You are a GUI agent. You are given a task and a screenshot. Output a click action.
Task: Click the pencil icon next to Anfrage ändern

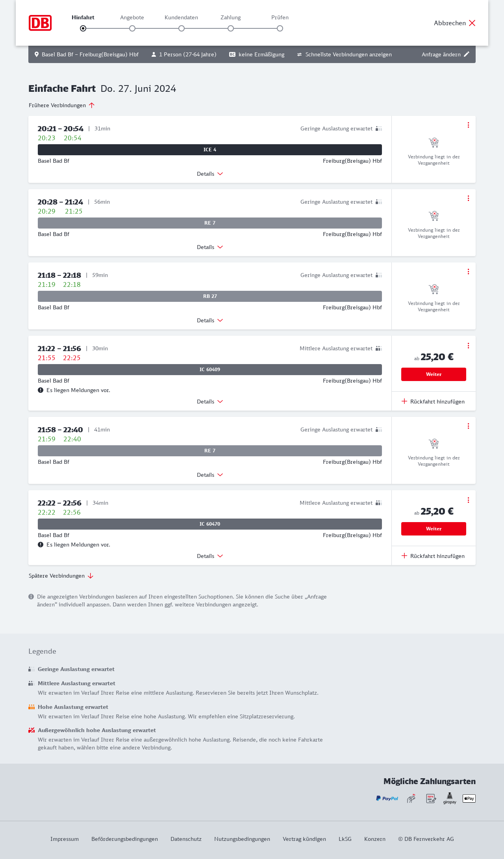point(467,54)
